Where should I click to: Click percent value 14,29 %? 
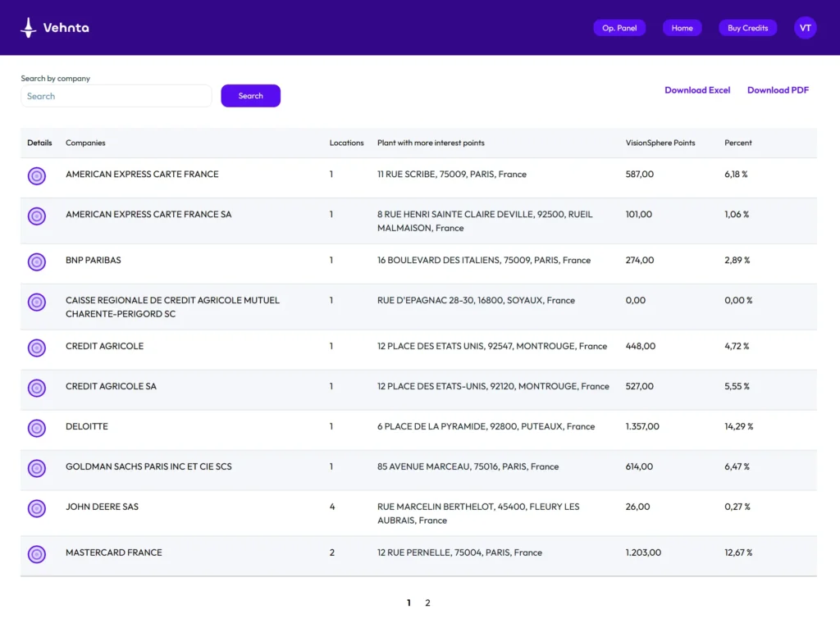[x=739, y=426]
